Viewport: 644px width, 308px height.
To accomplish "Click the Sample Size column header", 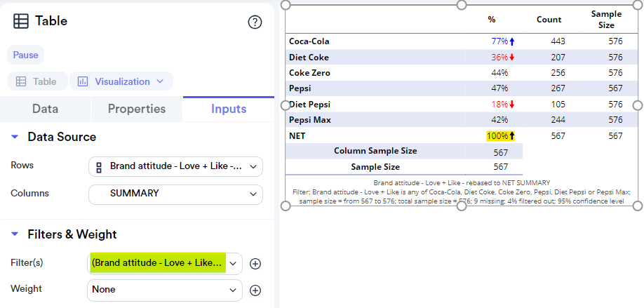I will click(x=606, y=20).
